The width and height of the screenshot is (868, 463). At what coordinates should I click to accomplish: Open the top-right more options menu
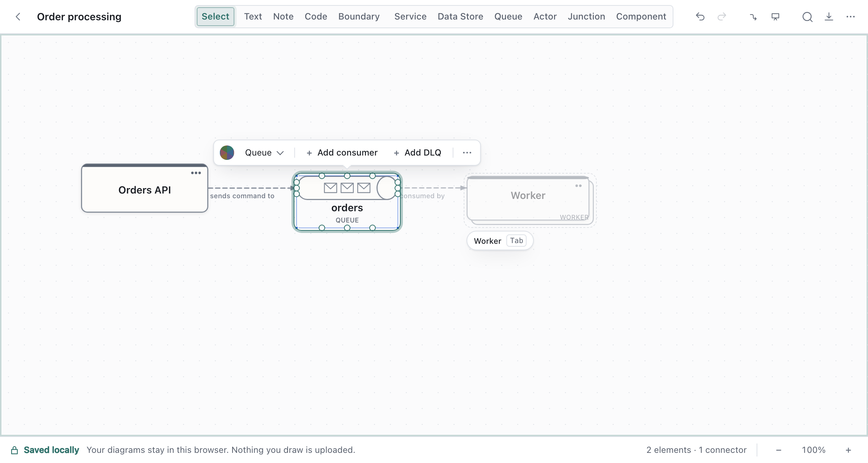(851, 17)
